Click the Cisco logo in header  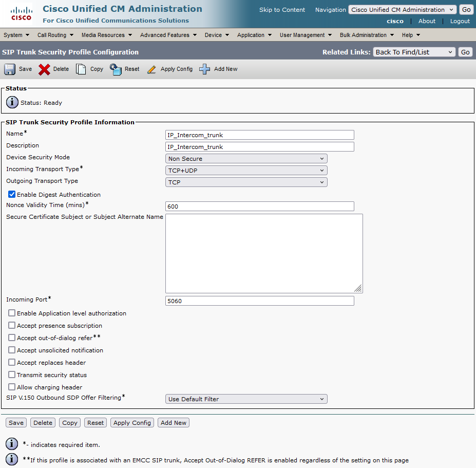click(21, 14)
